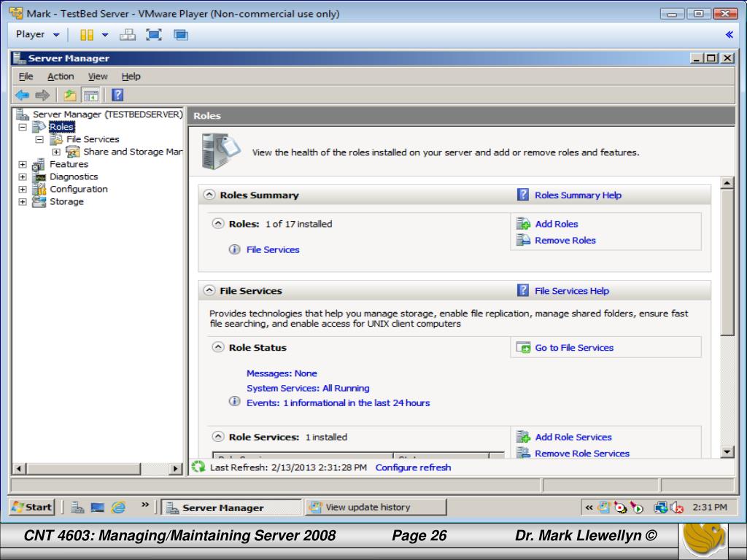Open the File Services Help link
747x560 pixels.
pos(572,290)
